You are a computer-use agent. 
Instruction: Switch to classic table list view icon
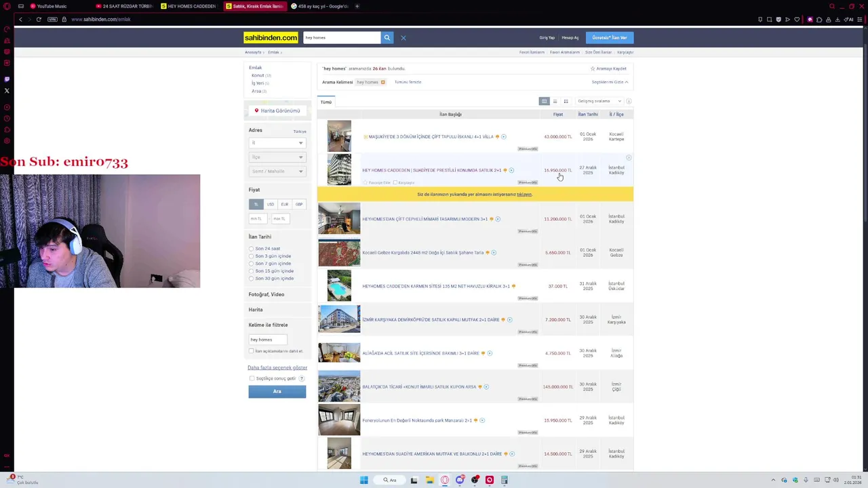(x=544, y=101)
